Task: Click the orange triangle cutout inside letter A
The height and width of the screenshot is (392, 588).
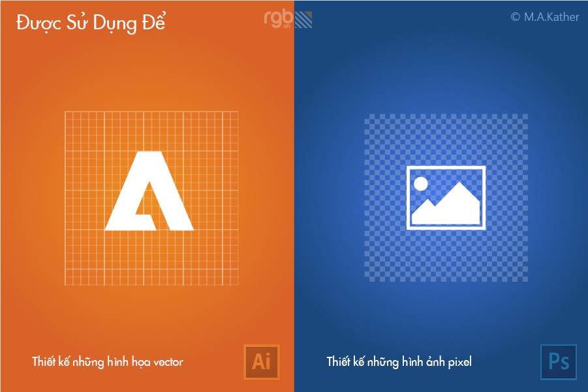Action: click(x=146, y=200)
